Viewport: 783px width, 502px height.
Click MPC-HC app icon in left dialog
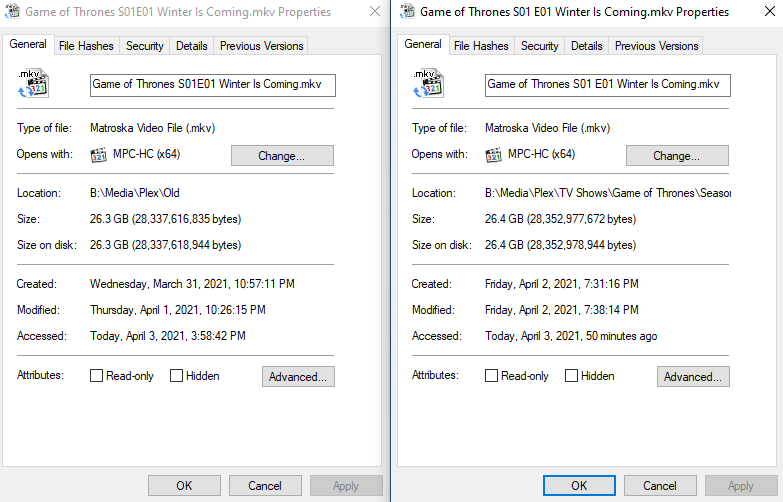point(98,155)
